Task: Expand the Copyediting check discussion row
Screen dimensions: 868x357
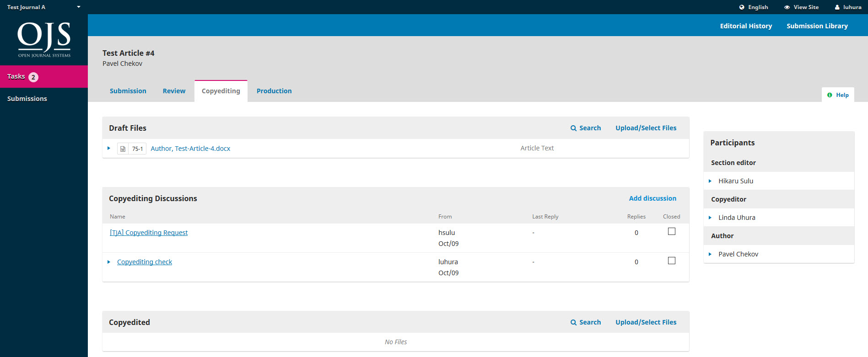Action: [x=109, y=262]
